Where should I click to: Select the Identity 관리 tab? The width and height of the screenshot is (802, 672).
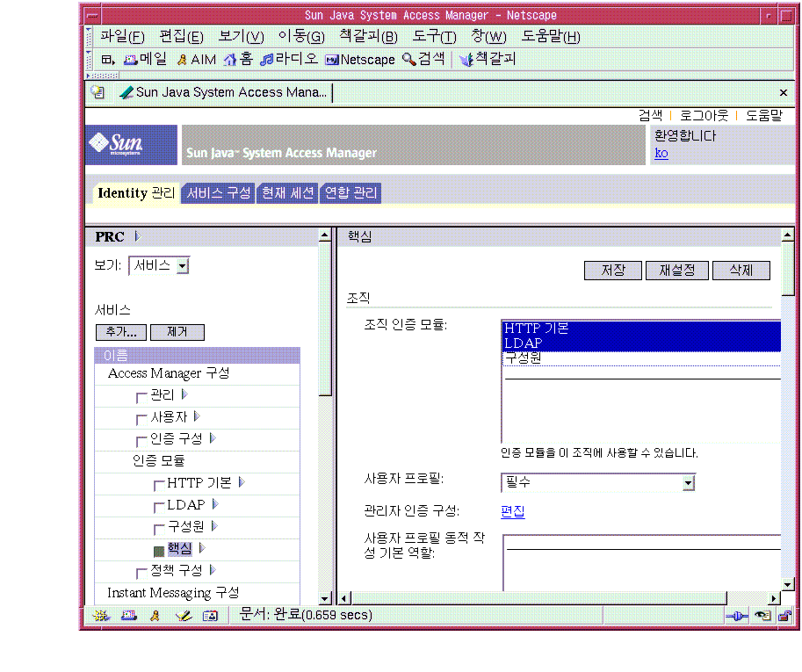136,192
